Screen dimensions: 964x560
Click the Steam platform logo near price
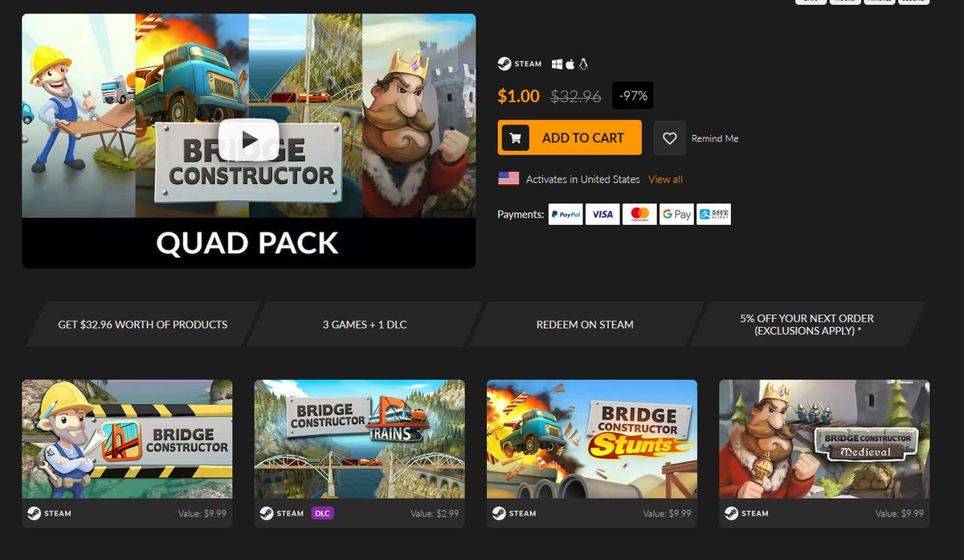click(x=520, y=63)
